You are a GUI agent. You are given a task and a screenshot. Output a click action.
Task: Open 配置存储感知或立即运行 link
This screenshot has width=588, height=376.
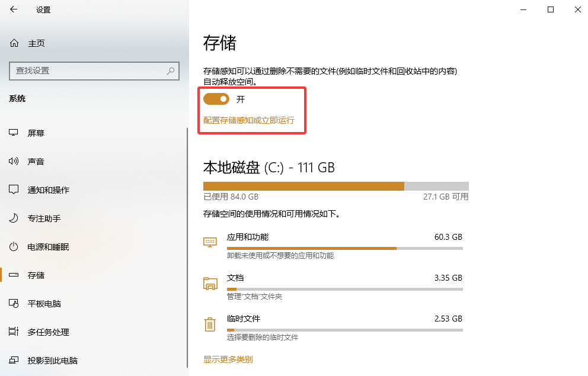(248, 120)
